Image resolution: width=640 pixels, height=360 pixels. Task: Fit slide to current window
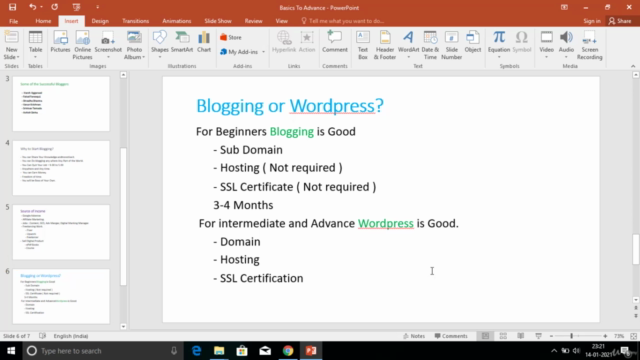point(633,336)
